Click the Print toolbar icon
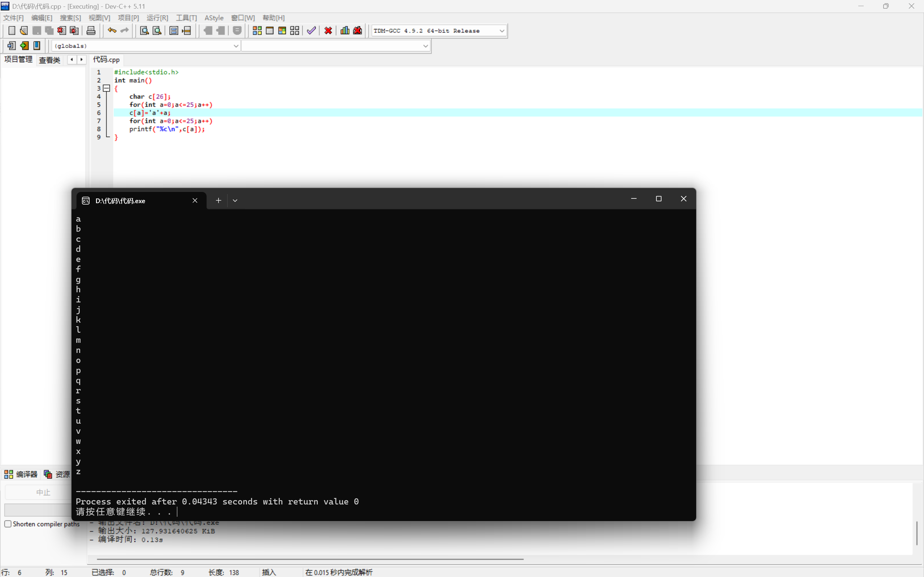The image size is (924, 577). 91,31
